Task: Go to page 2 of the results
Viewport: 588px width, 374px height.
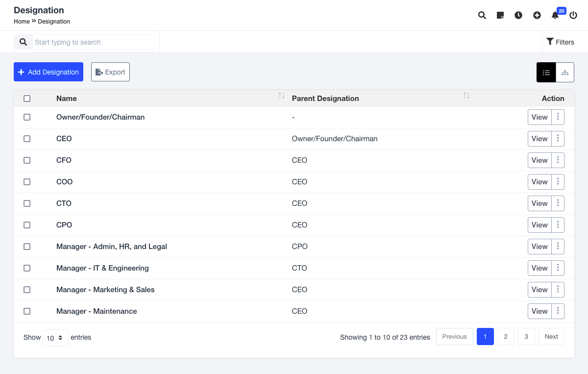Action: [x=506, y=337]
